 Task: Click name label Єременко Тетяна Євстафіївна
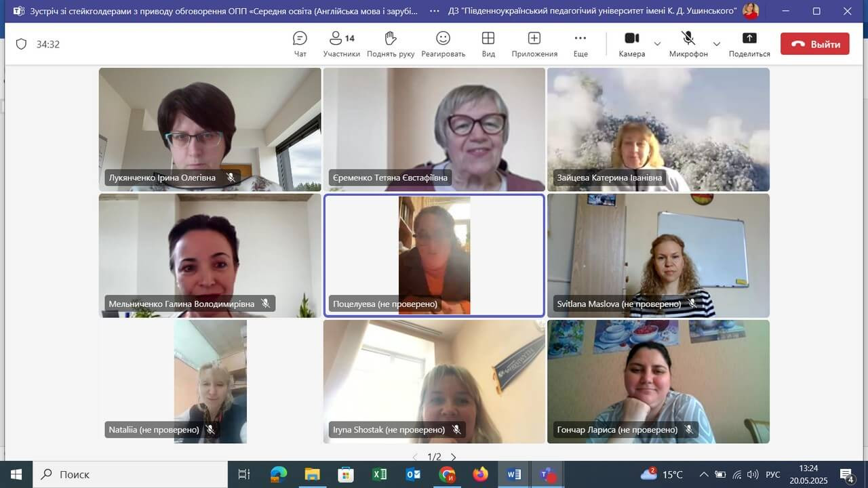[x=390, y=178]
